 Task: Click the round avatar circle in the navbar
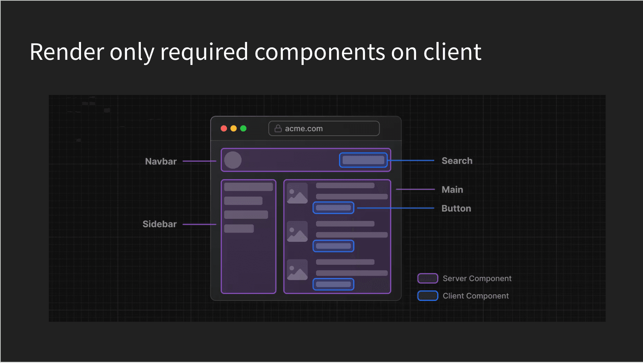point(233,160)
